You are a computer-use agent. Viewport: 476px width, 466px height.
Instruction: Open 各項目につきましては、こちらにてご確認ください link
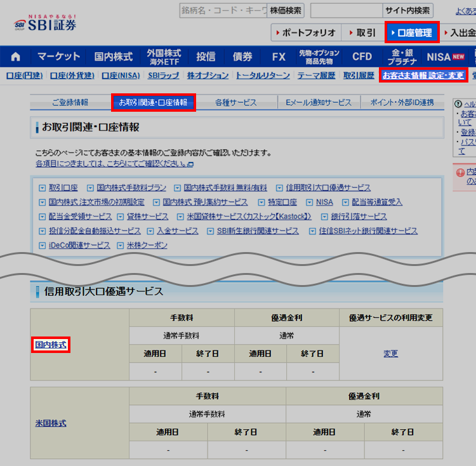pyautogui.click(x=112, y=164)
